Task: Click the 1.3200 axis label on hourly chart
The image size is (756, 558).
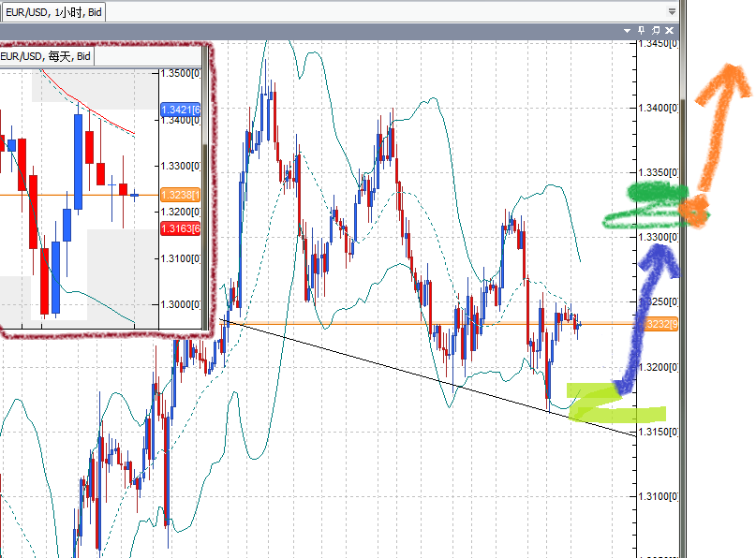Action: [659, 367]
